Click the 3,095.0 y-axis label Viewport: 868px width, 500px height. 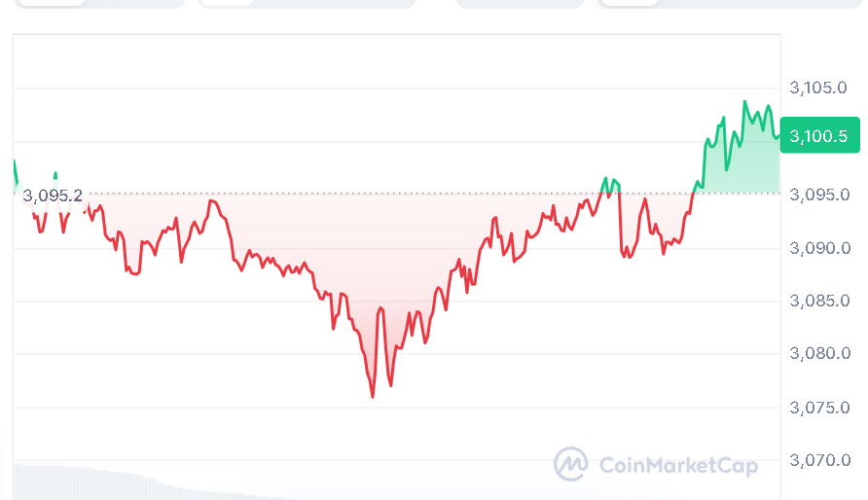pos(819,195)
